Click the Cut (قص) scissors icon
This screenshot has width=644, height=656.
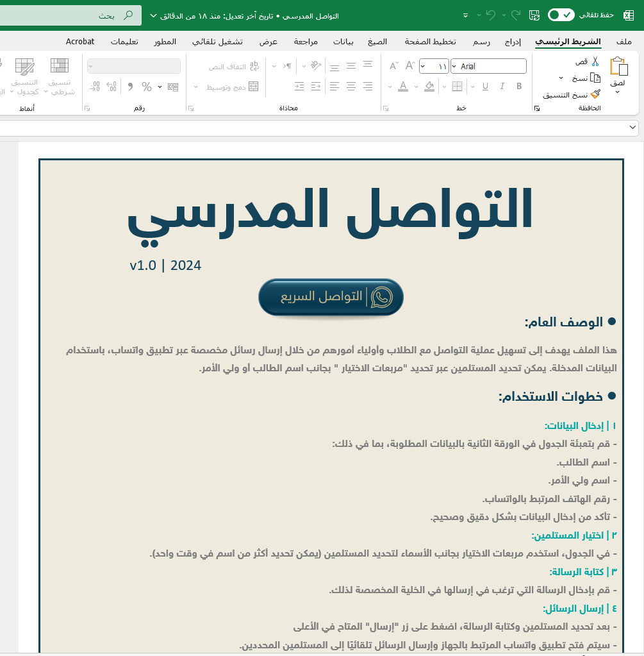point(595,62)
